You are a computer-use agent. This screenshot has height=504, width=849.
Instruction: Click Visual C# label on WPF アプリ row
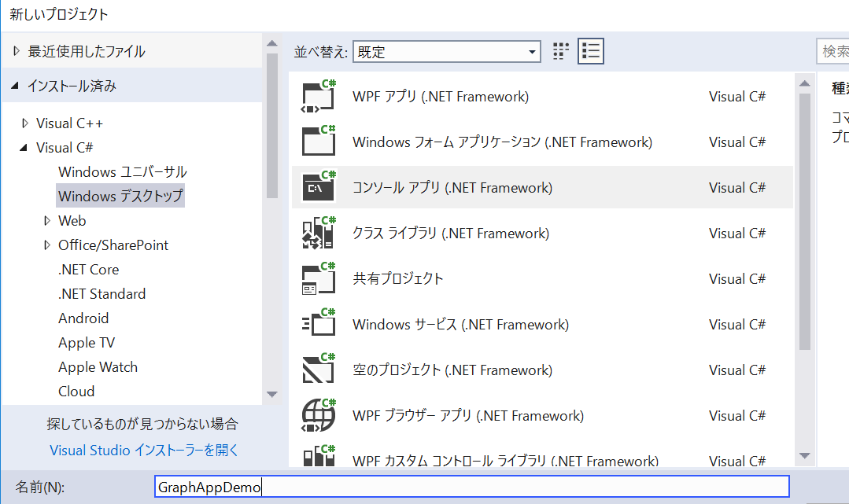(737, 97)
